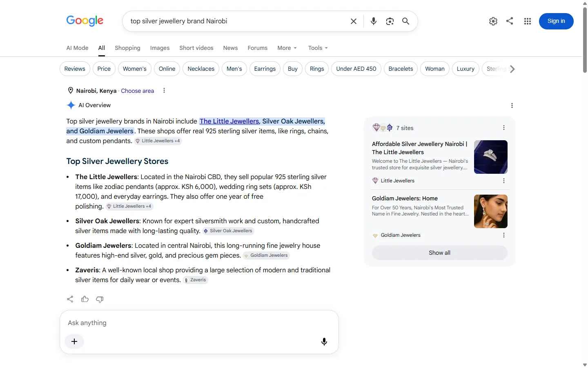Click into the Google search input field
588x368 pixels.
coord(237,21)
